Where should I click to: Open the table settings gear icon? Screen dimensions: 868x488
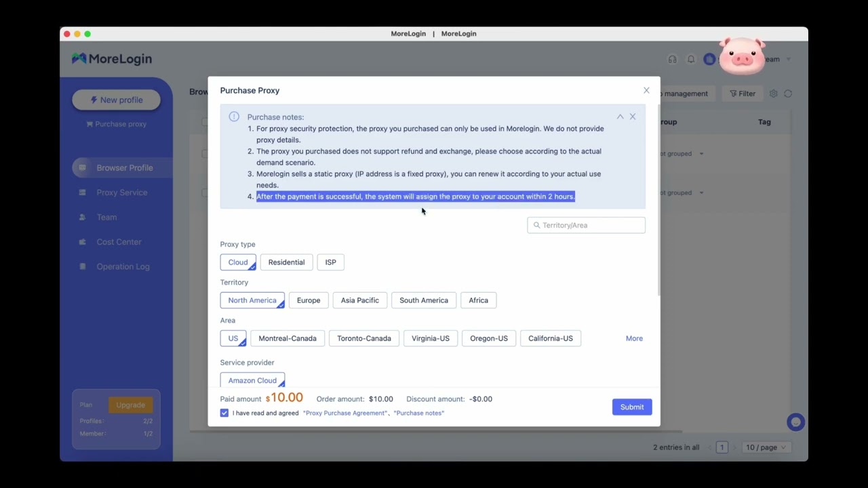pyautogui.click(x=773, y=94)
